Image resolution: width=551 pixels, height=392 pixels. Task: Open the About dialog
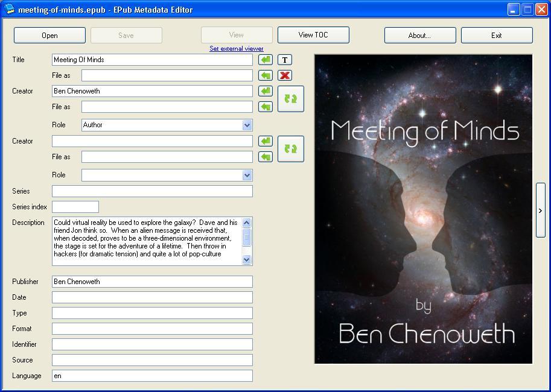pos(419,35)
